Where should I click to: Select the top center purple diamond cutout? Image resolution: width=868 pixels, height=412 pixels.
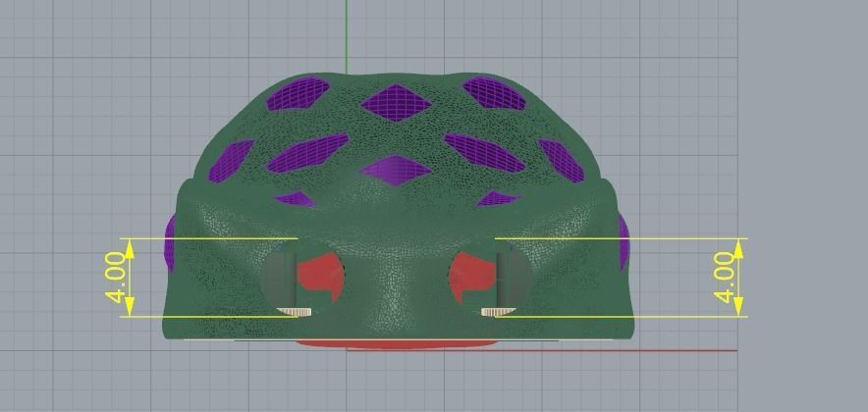pyautogui.click(x=397, y=102)
